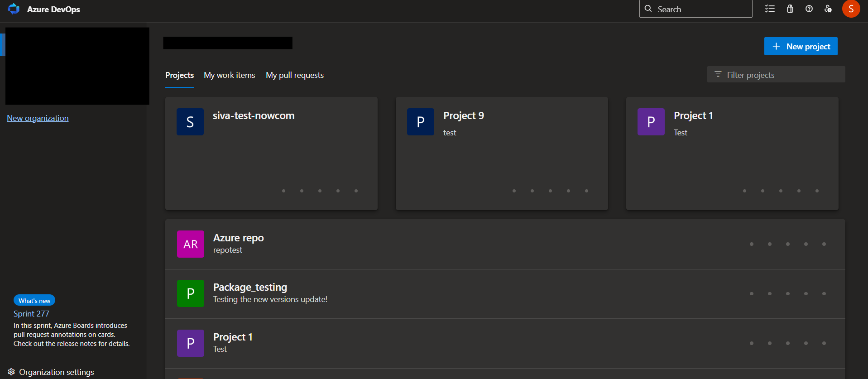Click the What's new badge
The height and width of the screenshot is (379, 868).
pyautogui.click(x=34, y=300)
